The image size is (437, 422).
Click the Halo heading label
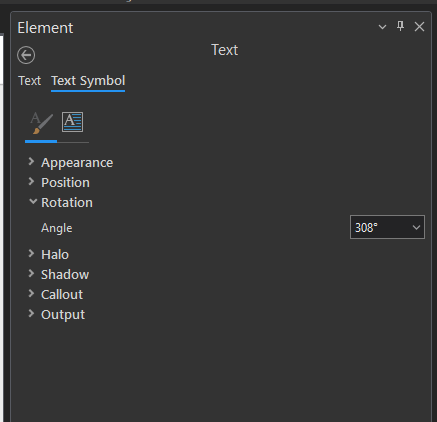click(55, 255)
